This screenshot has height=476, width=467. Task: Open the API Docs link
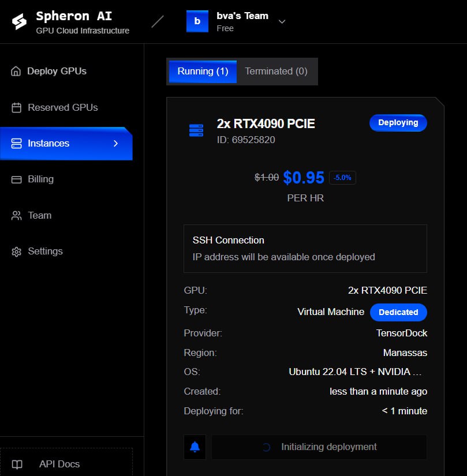coord(59,464)
